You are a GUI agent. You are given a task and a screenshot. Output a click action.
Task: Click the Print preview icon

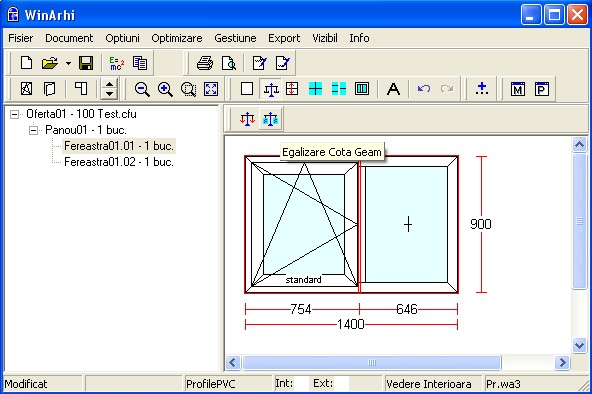(228, 63)
